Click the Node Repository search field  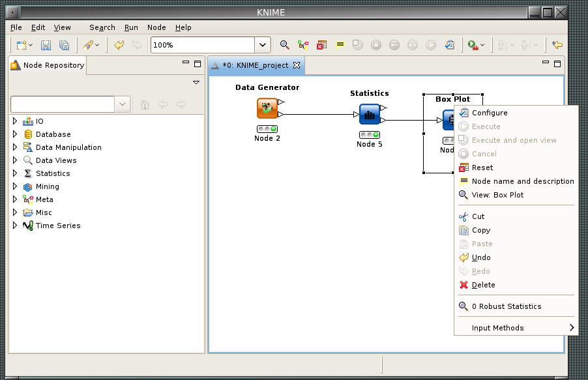coord(63,104)
